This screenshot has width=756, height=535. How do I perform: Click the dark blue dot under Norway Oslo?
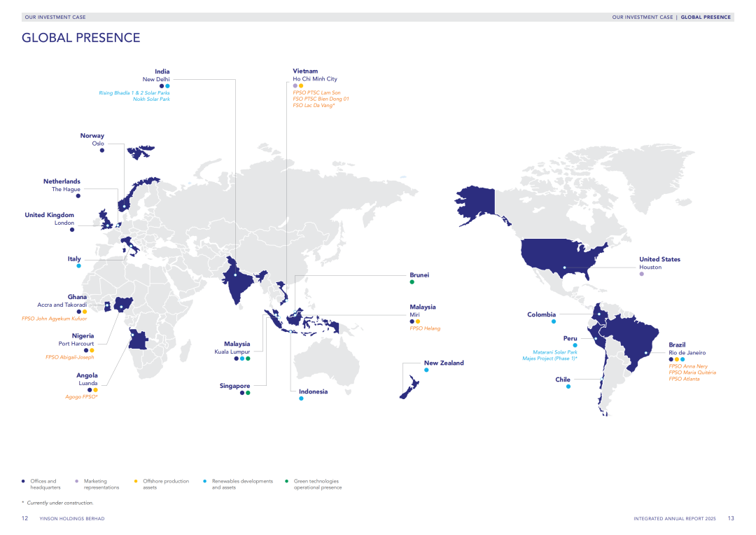tap(101, 150)
